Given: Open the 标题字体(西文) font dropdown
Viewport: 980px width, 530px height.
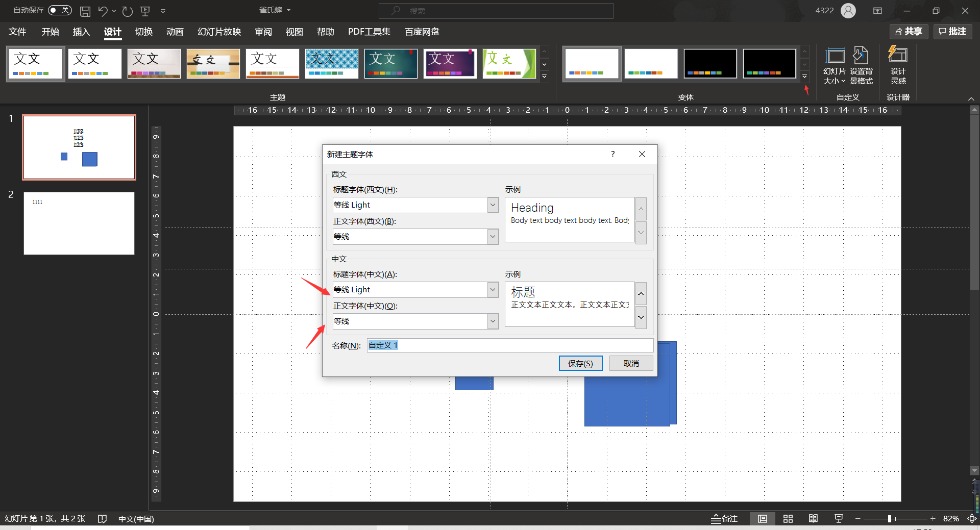Looking at the screenshot, I should point(493,205).
